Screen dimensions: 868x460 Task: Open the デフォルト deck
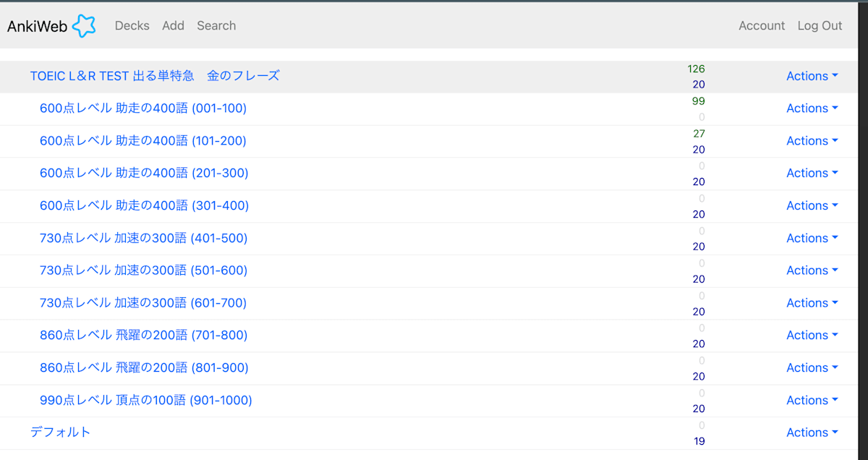pyautogui.click(x=61, y=433)
